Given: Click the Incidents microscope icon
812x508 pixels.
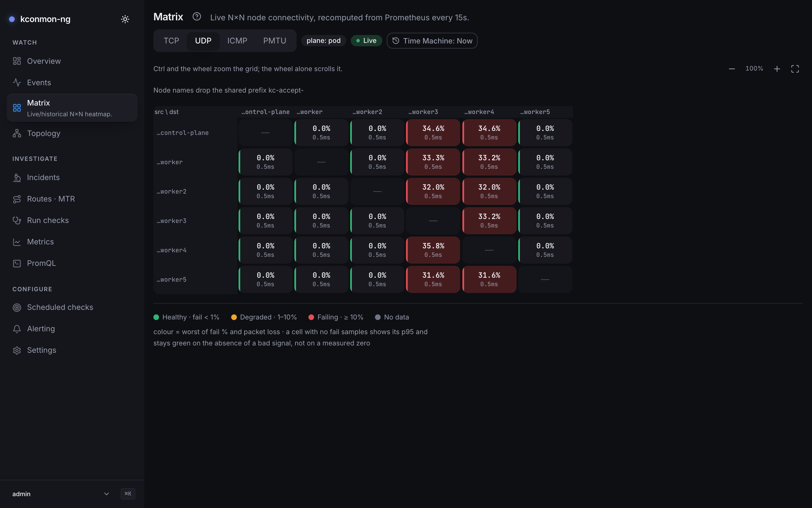Looking at the screenshot, I should 17,178.
